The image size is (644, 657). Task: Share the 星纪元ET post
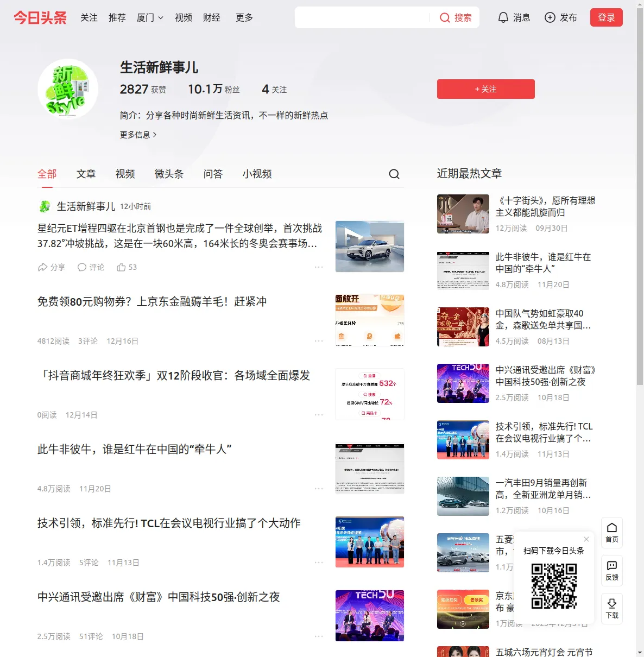point(51,267)
